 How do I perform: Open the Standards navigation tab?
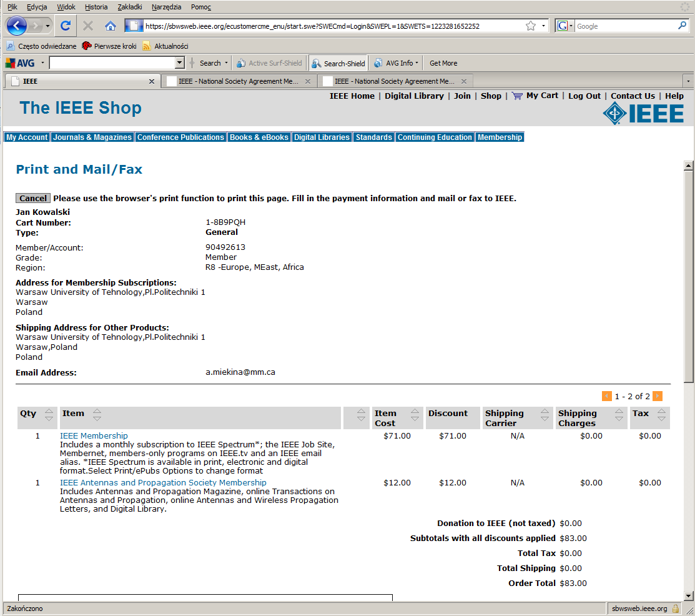[x=373, y=137]
